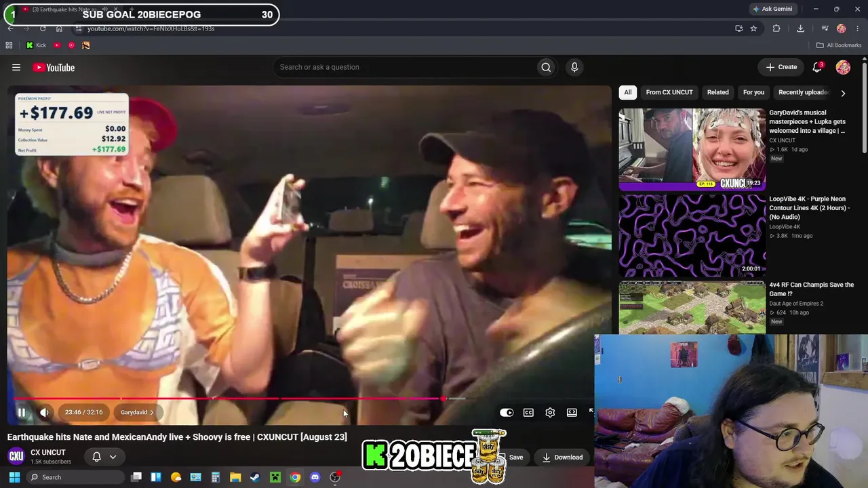Open Minecraft from the taskbar
Viewport: 868px width, 488px height.
click(x=275, y=477)
